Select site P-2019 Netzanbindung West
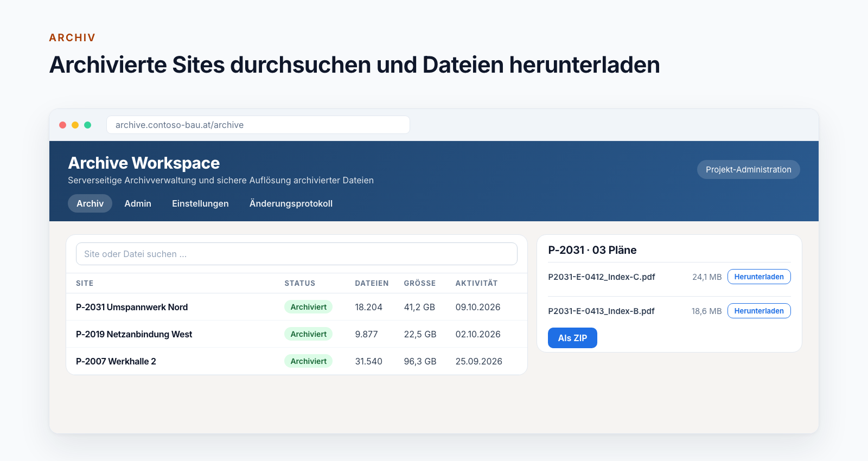Viewport: 868px width, 461px height. (x=134, y=334)
